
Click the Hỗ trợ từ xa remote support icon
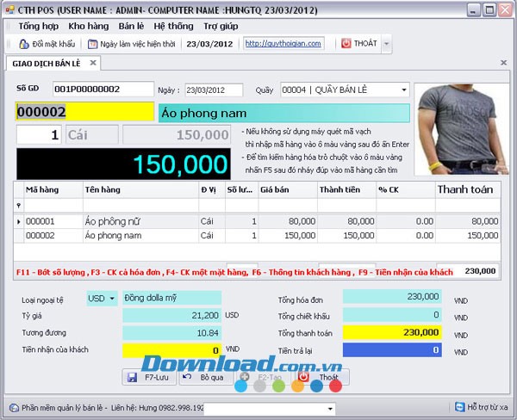pyautogui.click(x=459, y=407)
